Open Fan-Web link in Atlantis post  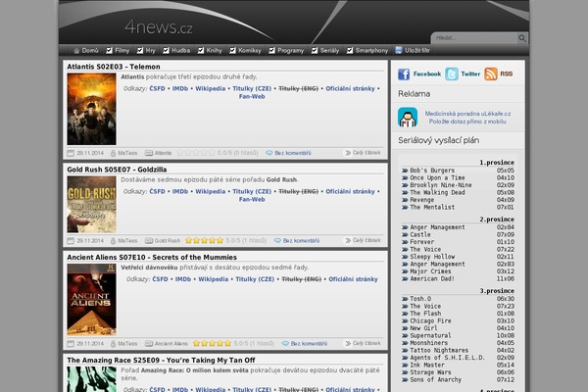point(252,97)
